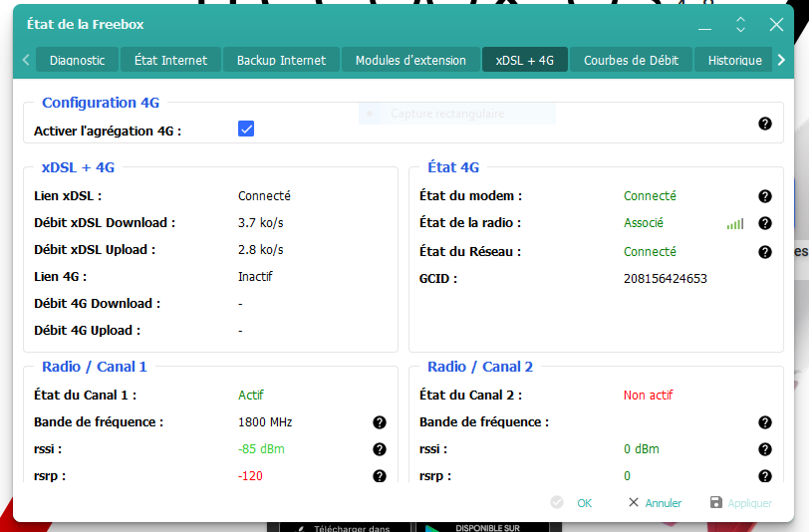
Task: Click the Radio / Canal 2 section title
Action: [x=480, y=367]
